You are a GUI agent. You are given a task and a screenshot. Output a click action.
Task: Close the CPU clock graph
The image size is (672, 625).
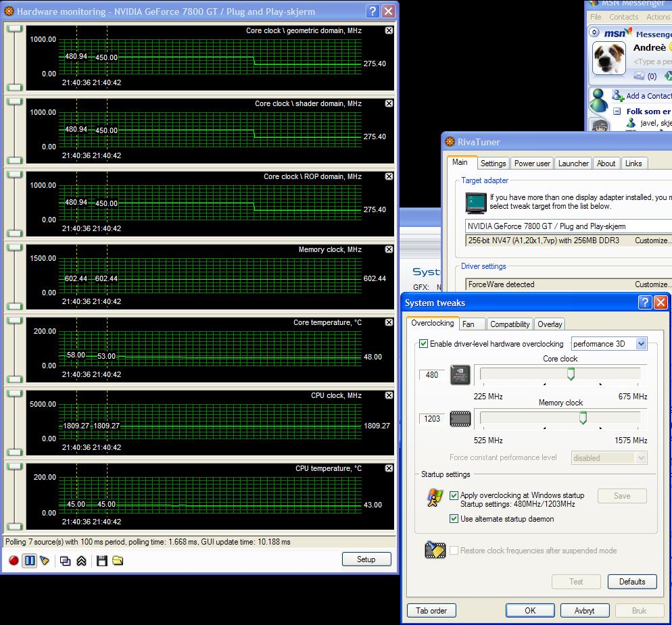click(x=389, y=395)
